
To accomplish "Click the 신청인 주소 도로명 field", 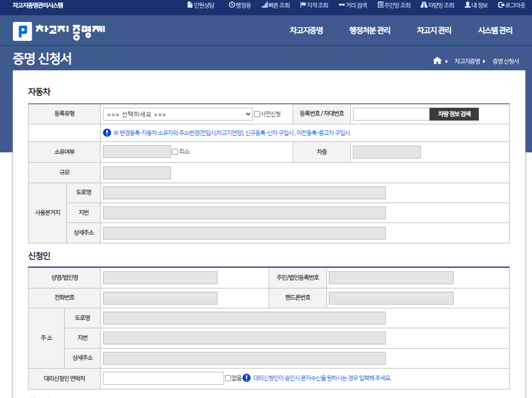I will (x=244, y=318).
